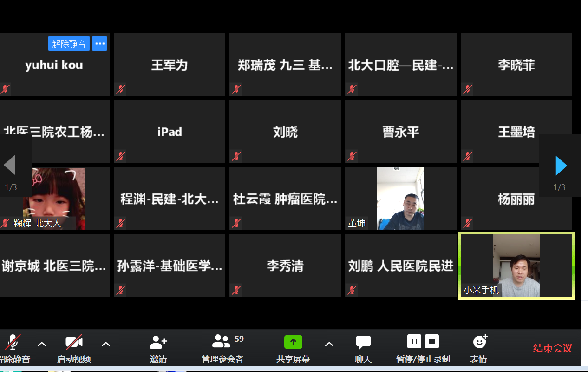This screenshot has height=372, width=588.
Task: Click the pause recording button
Action: point(414,342)
